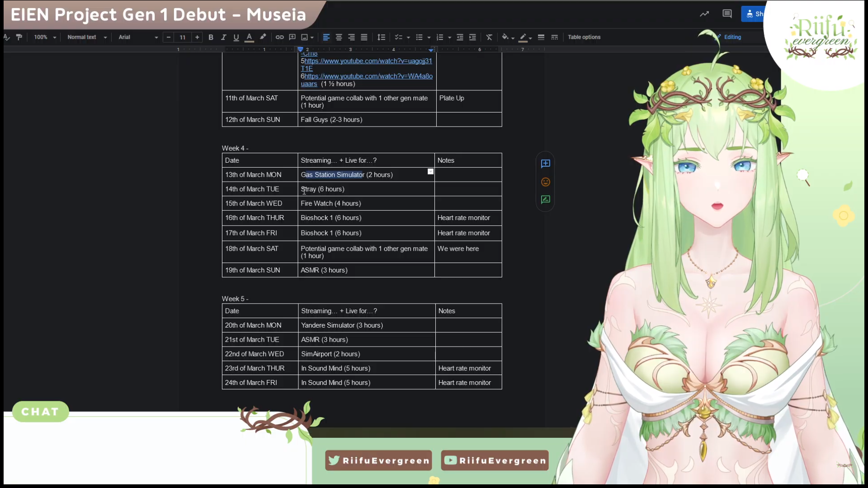The height and width of the screenshot is (488, 868).
Task: Click the blue Share button
Action: click(753, 14)
